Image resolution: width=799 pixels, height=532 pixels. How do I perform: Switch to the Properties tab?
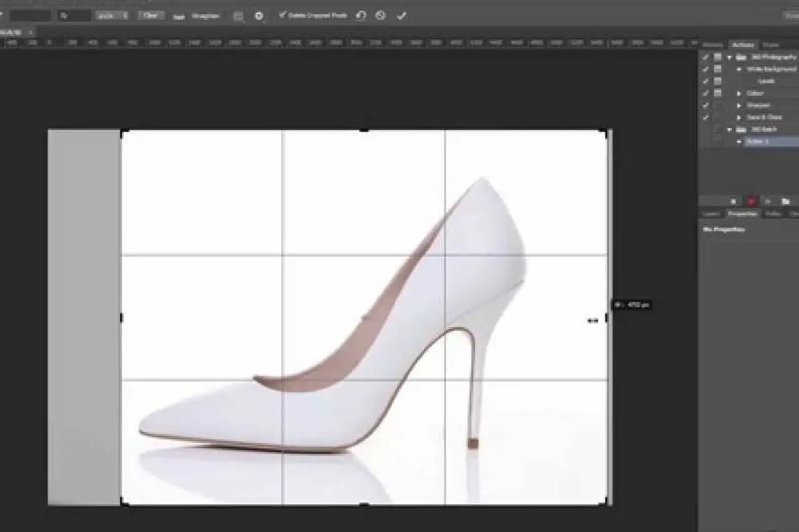743,214
